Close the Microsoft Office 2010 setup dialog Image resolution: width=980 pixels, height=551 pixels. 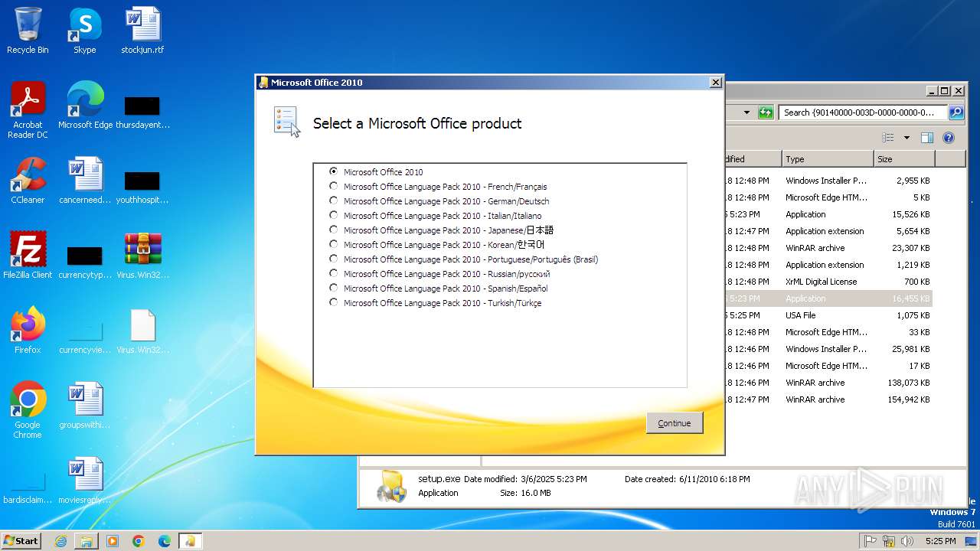(715, 83)
